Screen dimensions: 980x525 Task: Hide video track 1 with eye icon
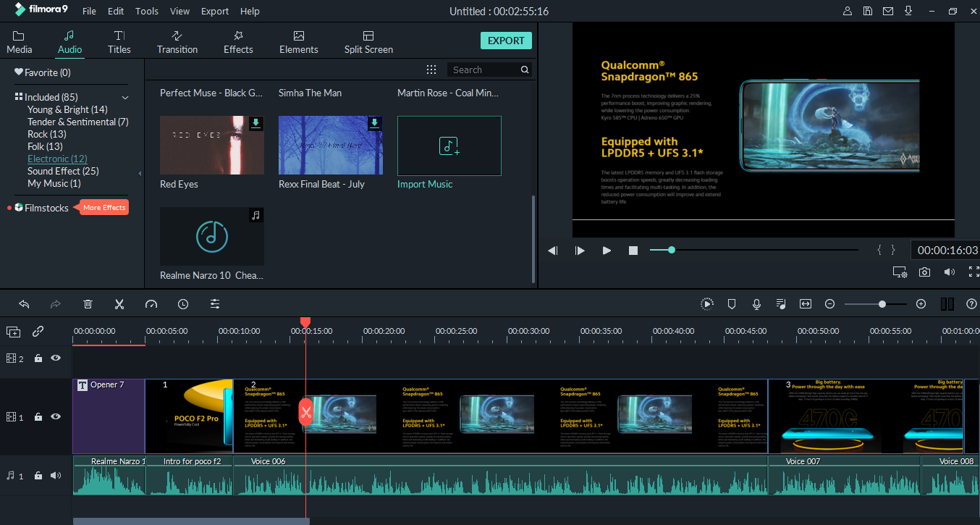pos(56,416)
